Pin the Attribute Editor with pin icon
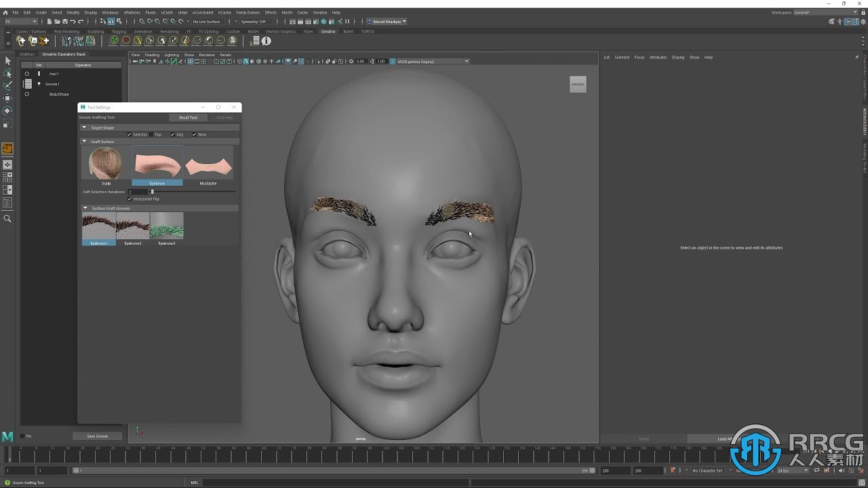 (856, 58)
